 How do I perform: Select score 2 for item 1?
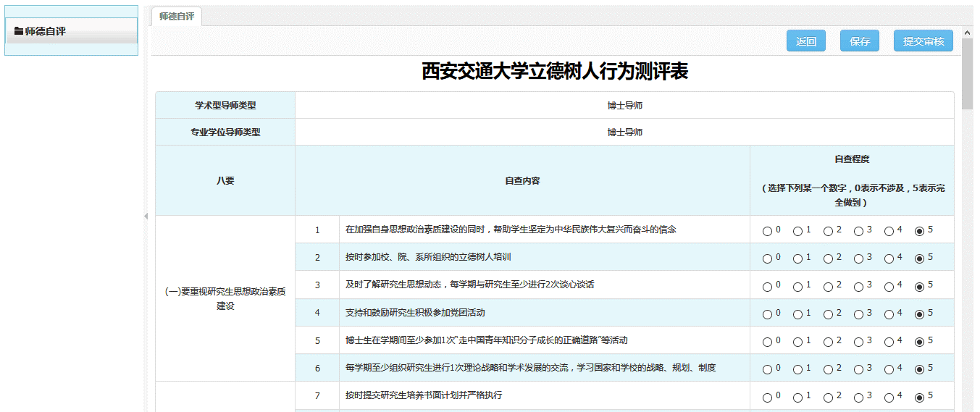point(828,232)
